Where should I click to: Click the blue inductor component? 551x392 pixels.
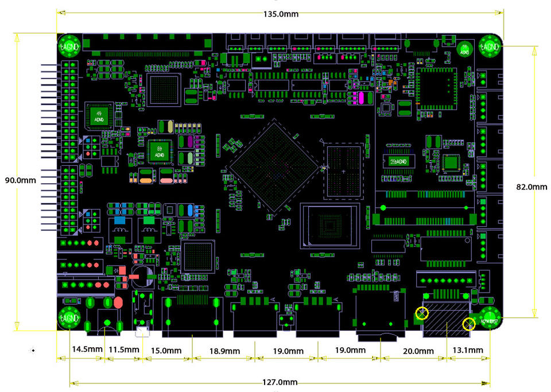click(x=121, y=220)
